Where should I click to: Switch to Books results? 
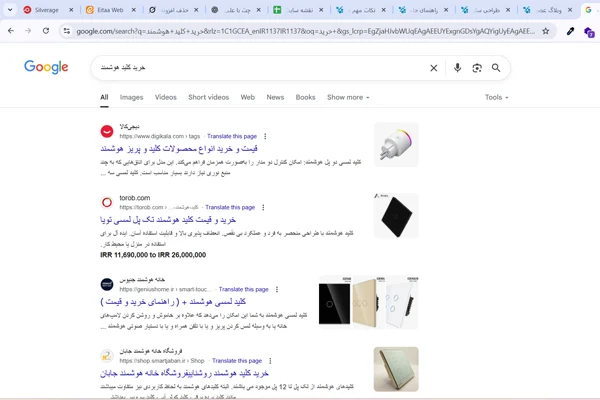(305, 97)
